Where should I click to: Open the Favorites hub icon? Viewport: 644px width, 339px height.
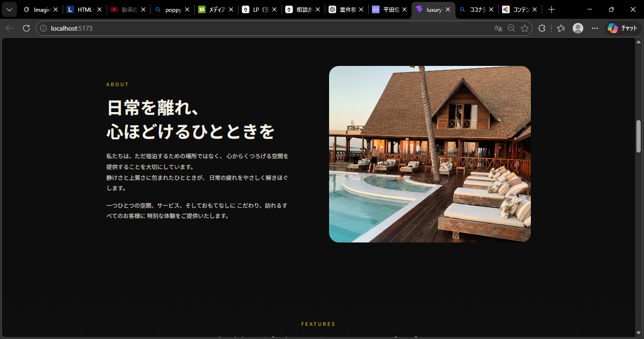tap(561, 28)
